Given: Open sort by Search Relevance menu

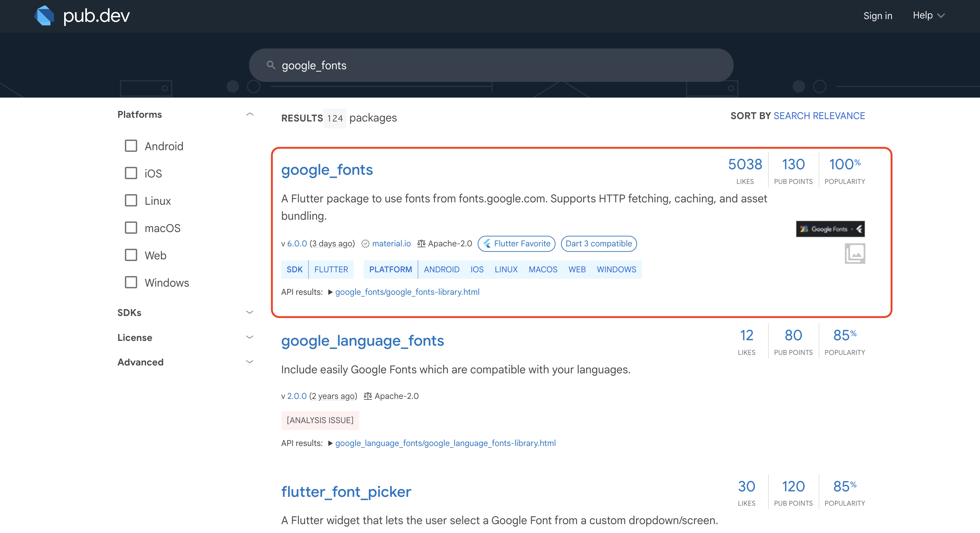Looking at the screenshot, I should pos(819,116).
